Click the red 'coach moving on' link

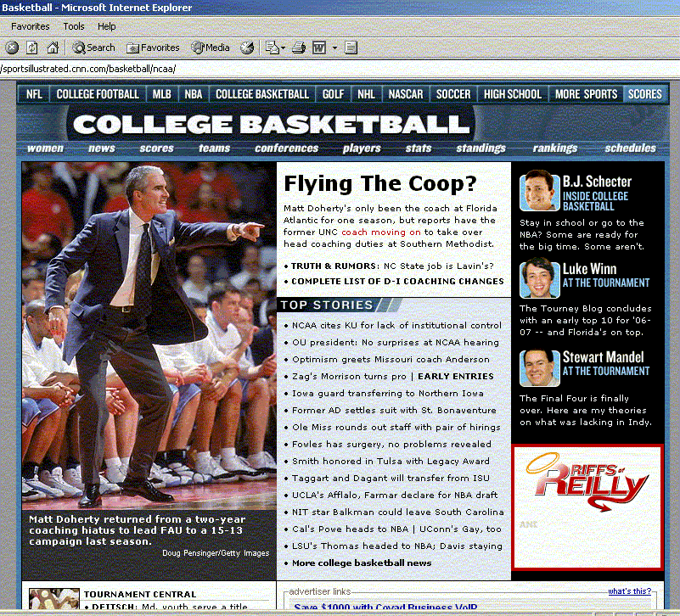point(381,232)
